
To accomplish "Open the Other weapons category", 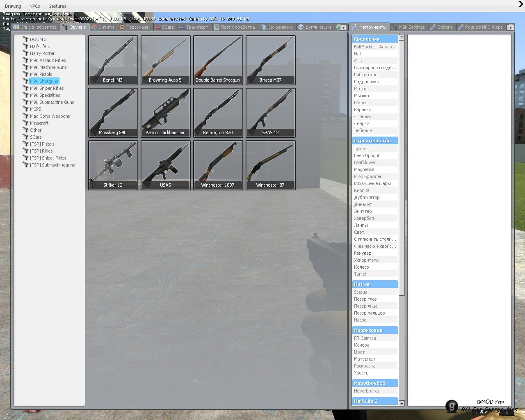I will point(36,130).
